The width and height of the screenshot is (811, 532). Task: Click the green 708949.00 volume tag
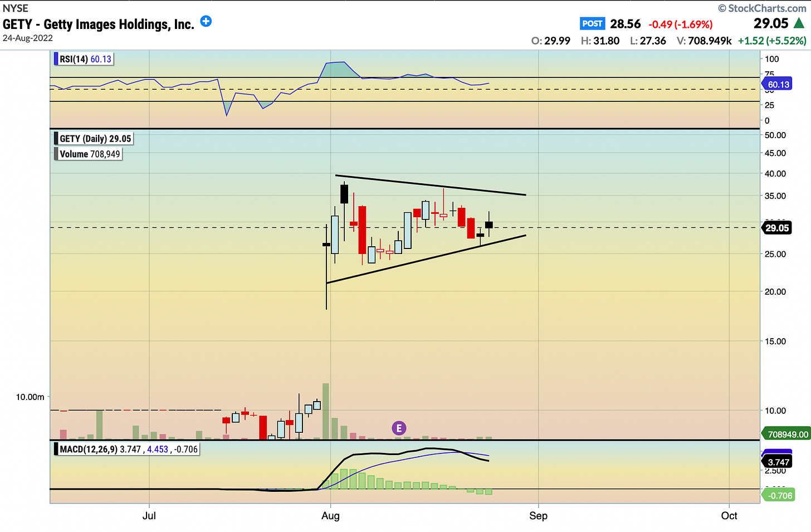785,434
